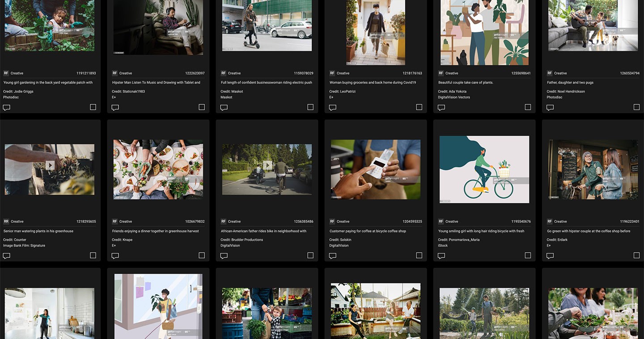Click comment icon under Customer paying for coffee
Screen dimensions: 644x339
(x=333, y=256)
